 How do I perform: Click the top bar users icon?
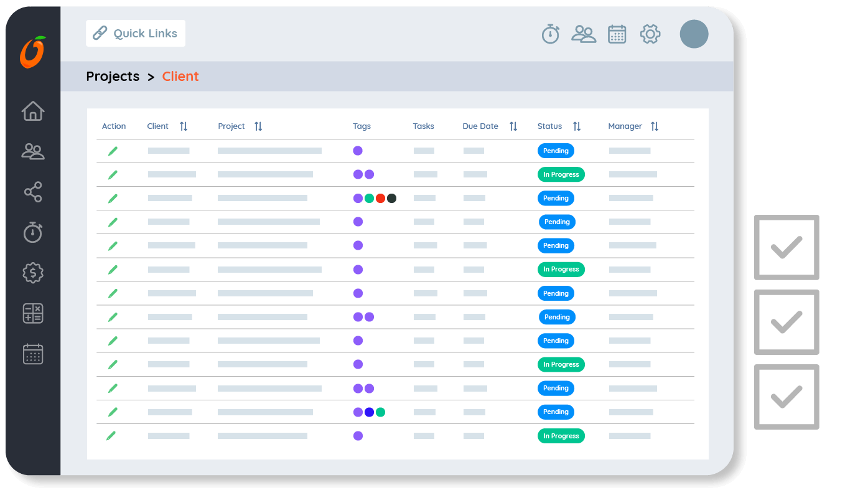click(584, 34)
